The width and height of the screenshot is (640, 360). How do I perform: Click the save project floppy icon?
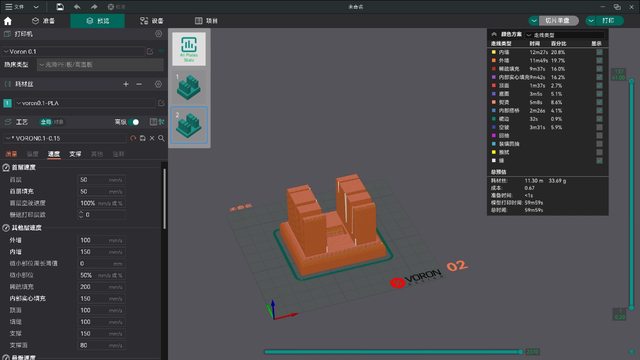[60, 7]
